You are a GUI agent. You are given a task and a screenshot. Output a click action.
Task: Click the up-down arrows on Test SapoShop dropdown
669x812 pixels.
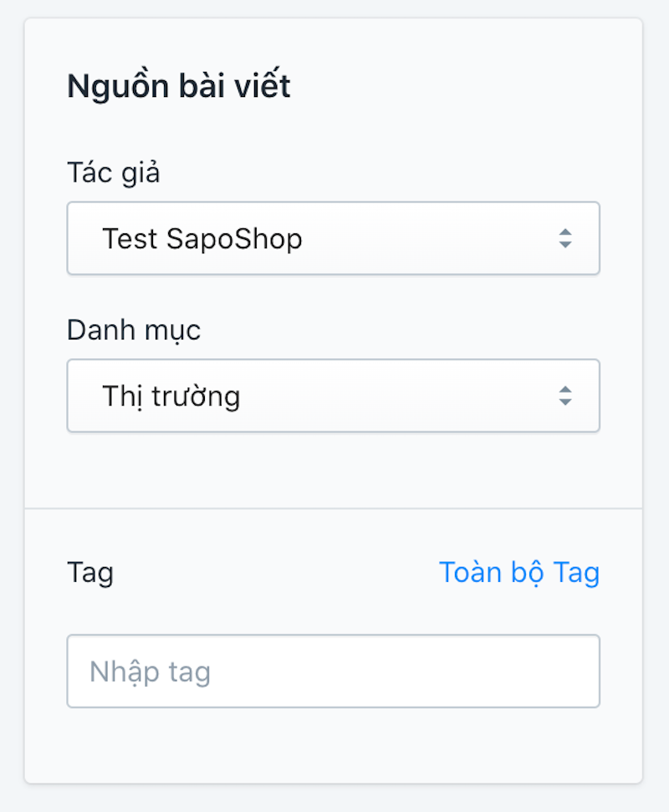coord(565,238)
